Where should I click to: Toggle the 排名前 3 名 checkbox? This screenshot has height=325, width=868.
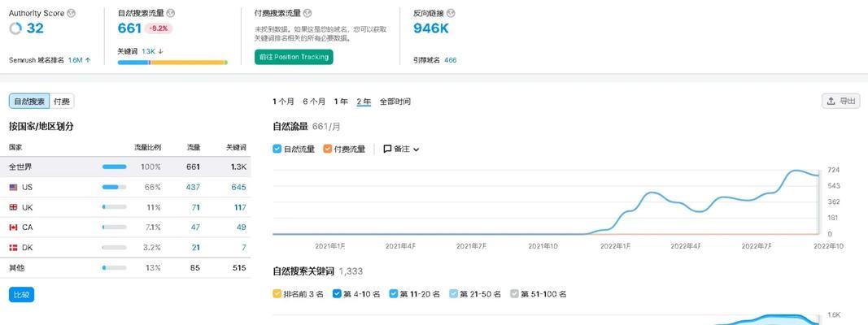coord(277,294)
